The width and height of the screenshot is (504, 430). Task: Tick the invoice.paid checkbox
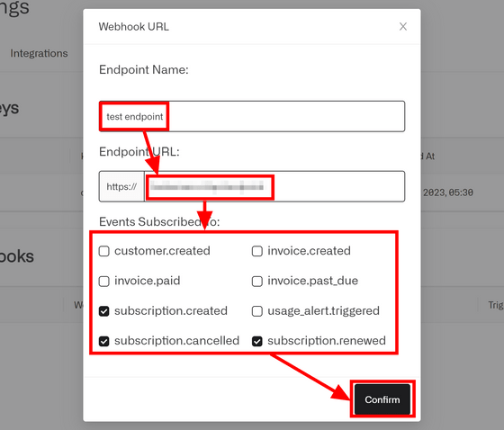point(103,282)
